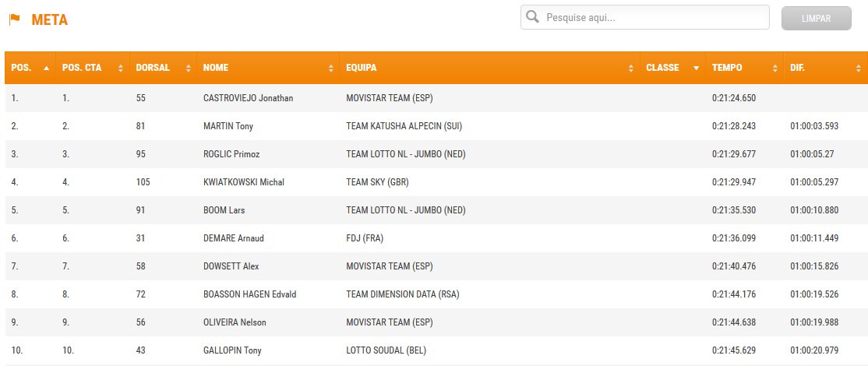Sort table by NOME column
Image resolution: width=868 pixels, height=366 pixels.
coord(269,68)
